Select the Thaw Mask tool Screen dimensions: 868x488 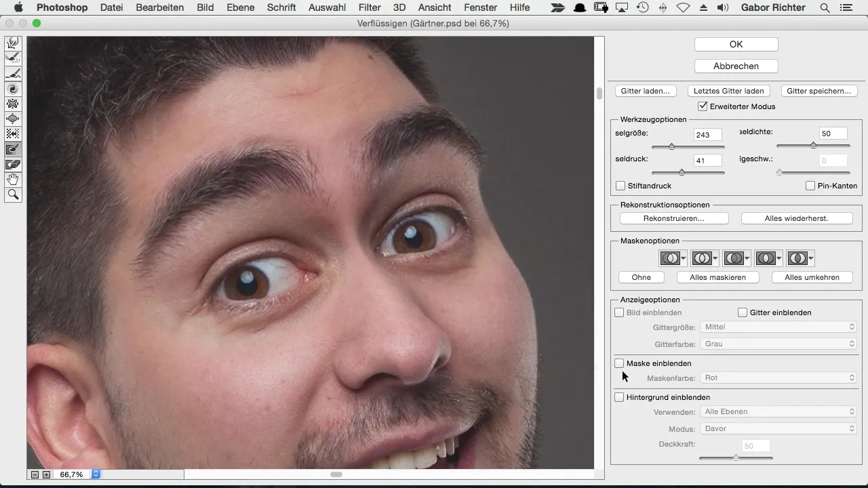tap(13, 164)
